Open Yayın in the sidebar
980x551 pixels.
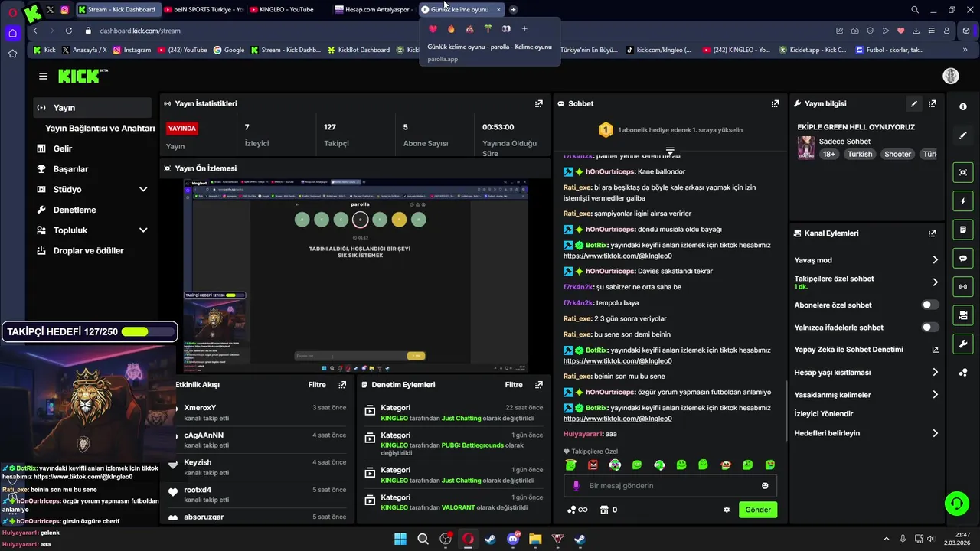pyautogui.click(x=92, y=108)
